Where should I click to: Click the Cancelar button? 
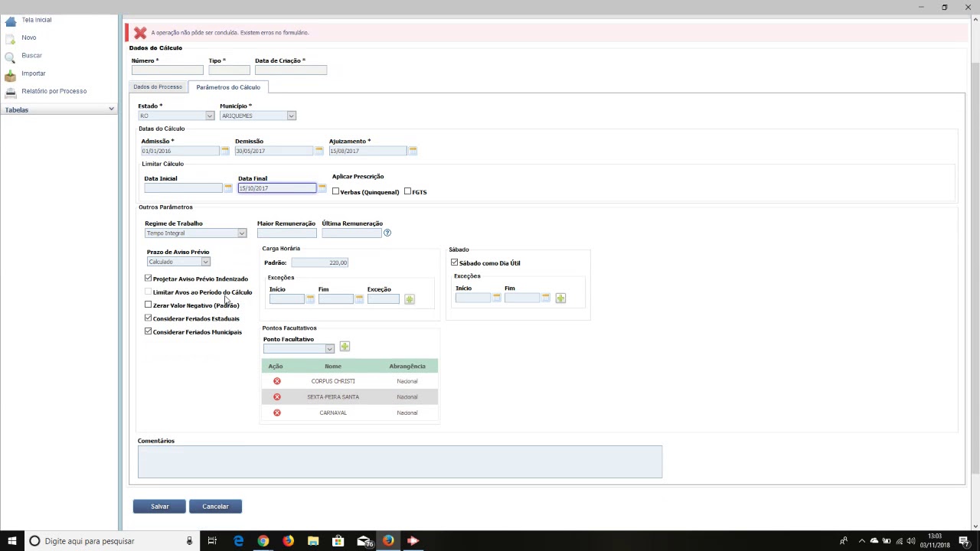[215, 507]
